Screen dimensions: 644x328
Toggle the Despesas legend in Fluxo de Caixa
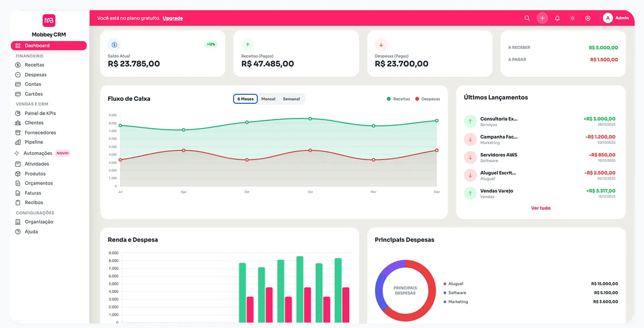point(427,99)
